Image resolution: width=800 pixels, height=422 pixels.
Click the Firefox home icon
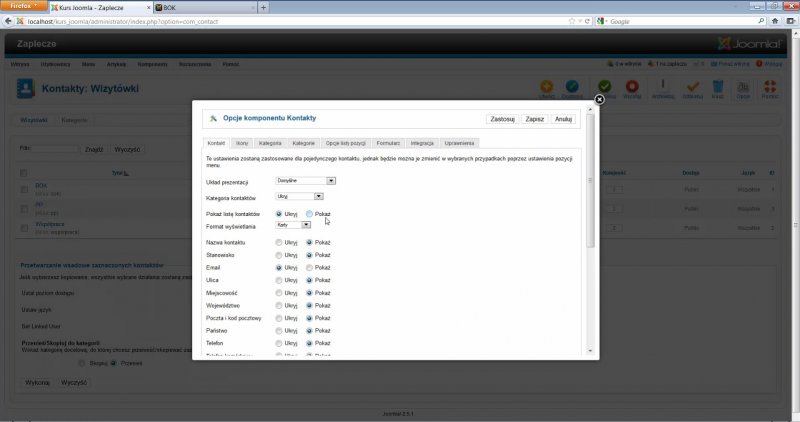tap(773, 21)
